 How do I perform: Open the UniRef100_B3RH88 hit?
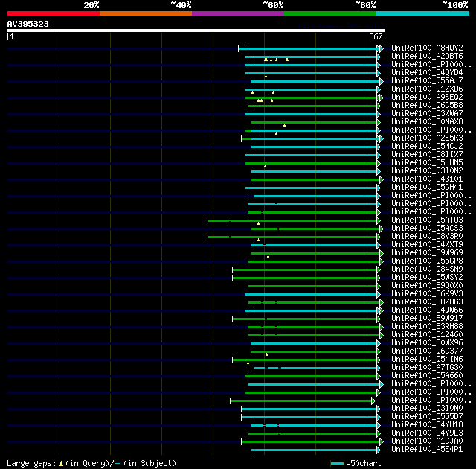(427, 327)
